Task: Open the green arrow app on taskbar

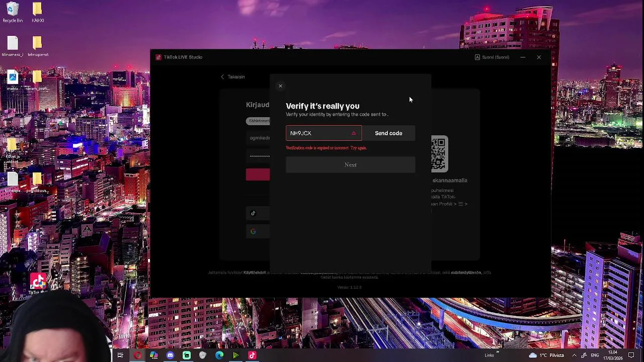Action: click(x=235, y=355)
